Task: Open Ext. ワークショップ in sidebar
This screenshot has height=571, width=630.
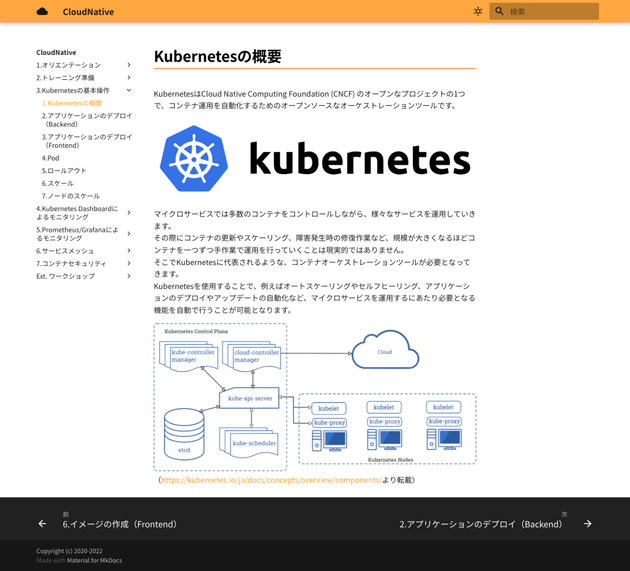Action: 65,276
